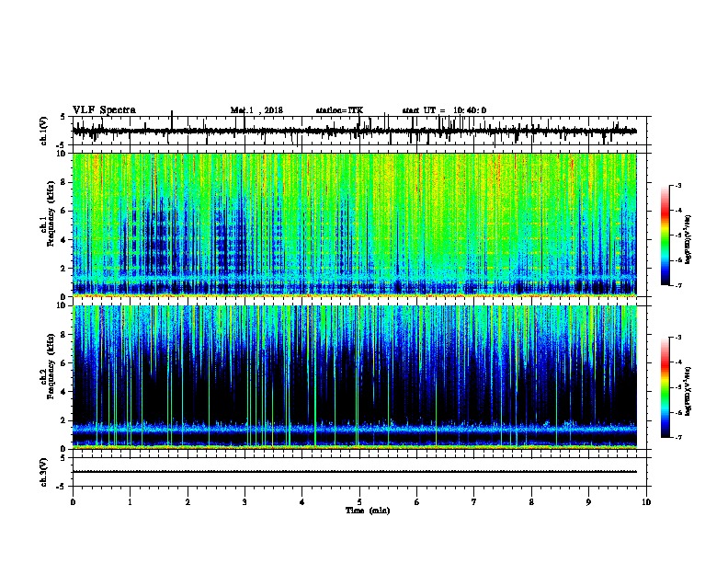
Task: Click the 2 kHz tick on ch.2 spectrogram
Action: click(64, 420)
